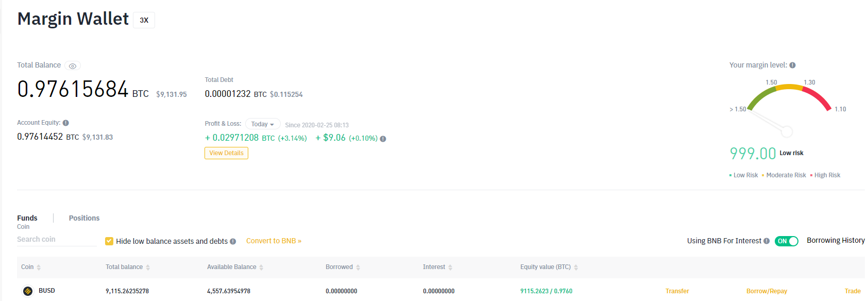Viewport: 868px width, 301px height.
Task: Click info icon beside Account Equity
Action: coord(66,123)
